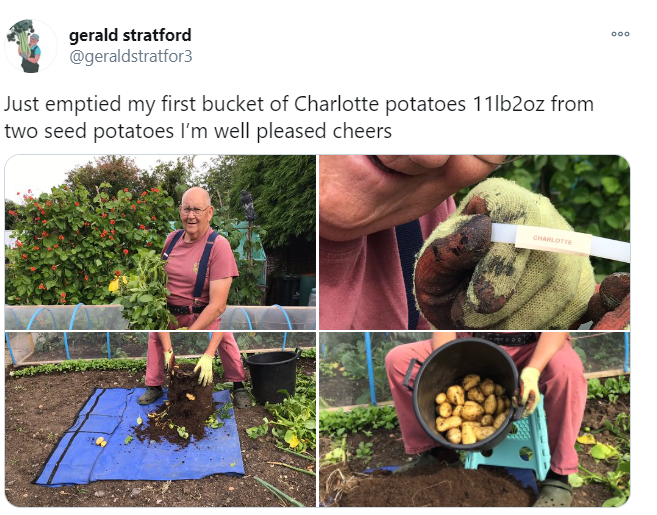657x515 pixels.
Task: Open photo of gloved hand with label
Action: (x=474, y=242)
